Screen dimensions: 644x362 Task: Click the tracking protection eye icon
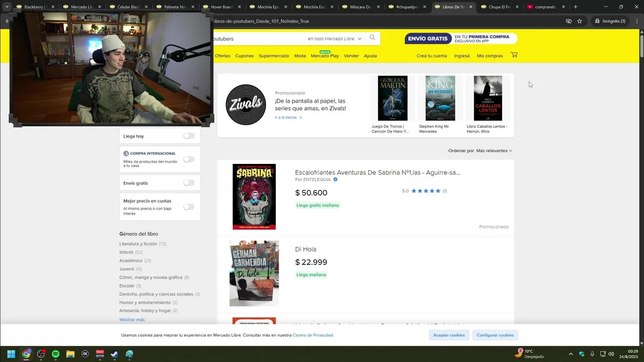coord(569,21)
